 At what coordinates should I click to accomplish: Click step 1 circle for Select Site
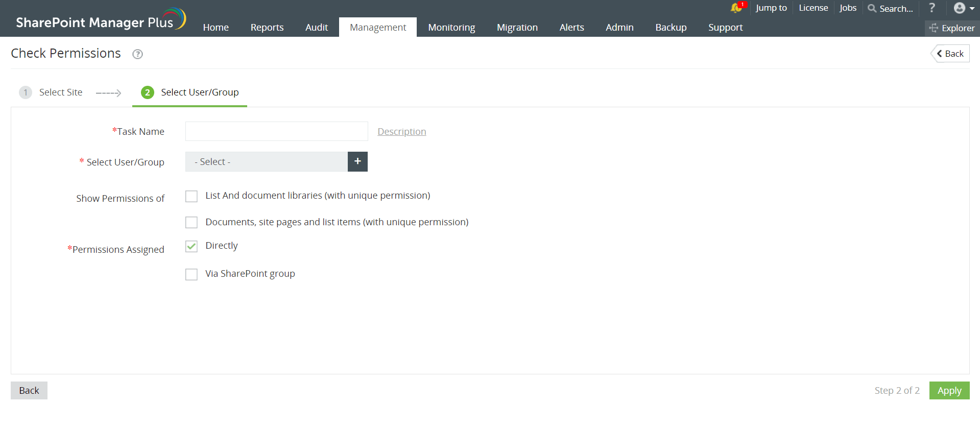tap(25, 92)
